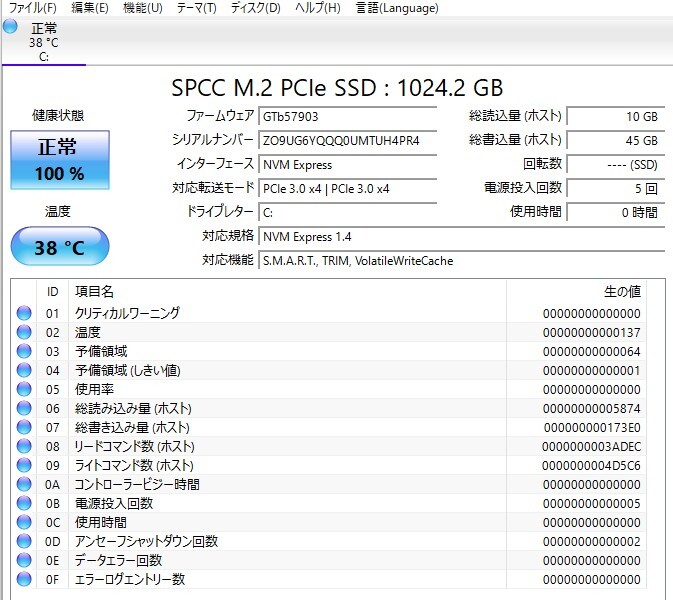This screenshot has width=673, height=600.
Task: Click the 正常 100% health status button
Action: point(59,160)
